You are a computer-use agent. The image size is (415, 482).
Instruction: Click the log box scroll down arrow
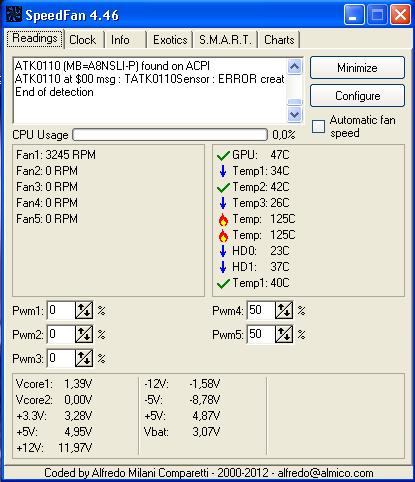coord(295,115)
